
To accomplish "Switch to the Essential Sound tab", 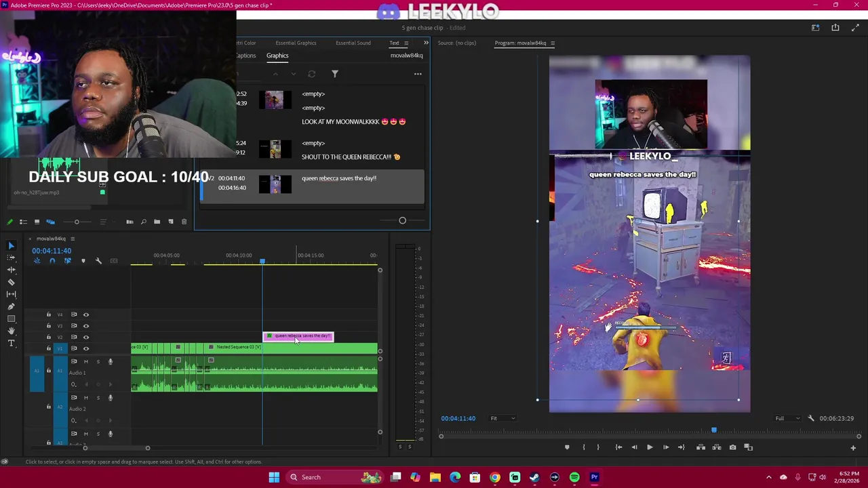I will 353,43.
